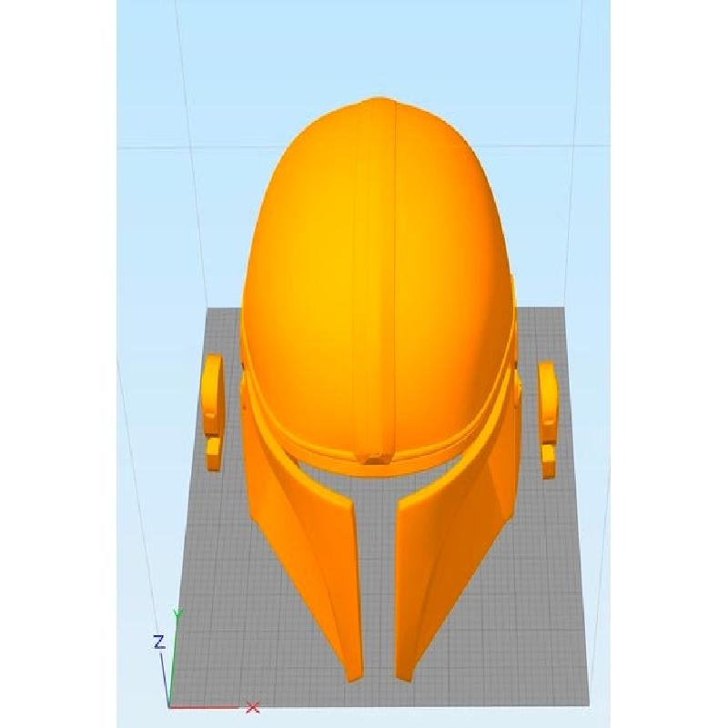Click the bottom tip of left cheek plate

[x=353, y=673]
